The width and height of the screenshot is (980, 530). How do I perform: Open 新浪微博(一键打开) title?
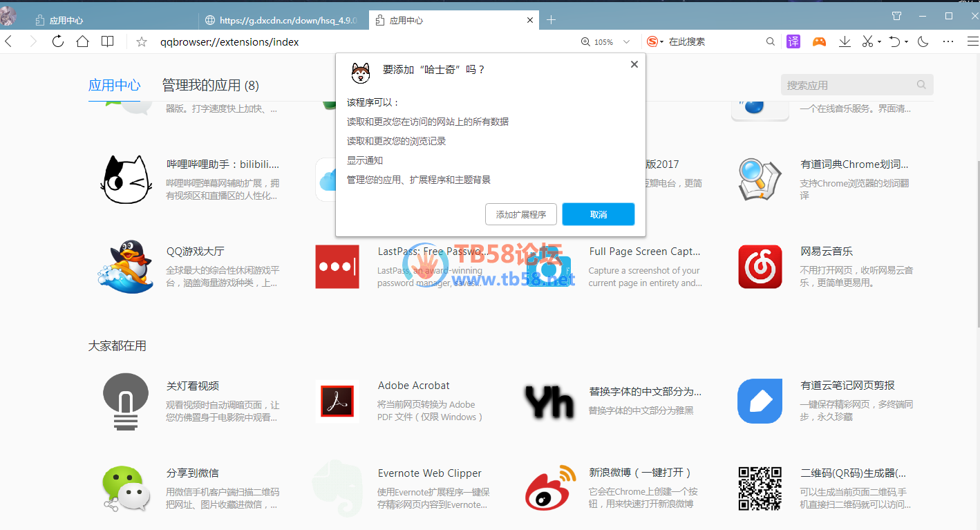point(640,473)
